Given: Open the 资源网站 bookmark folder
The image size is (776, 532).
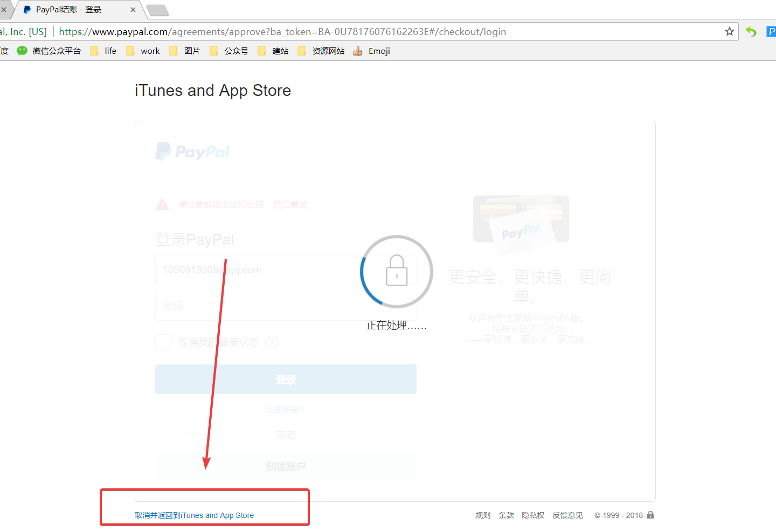Looking at the screenshot, I should coord(321,51).
